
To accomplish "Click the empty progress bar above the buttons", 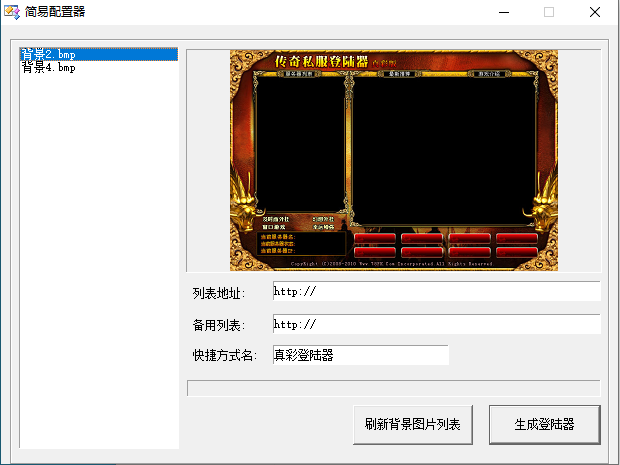I will 393,387.
